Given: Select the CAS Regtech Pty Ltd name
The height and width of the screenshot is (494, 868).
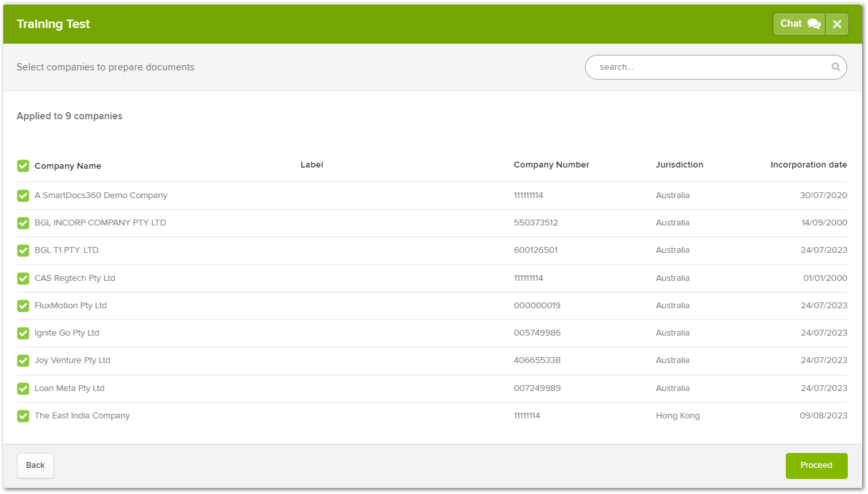Looking at the screenshot, I should coord(75,278).
